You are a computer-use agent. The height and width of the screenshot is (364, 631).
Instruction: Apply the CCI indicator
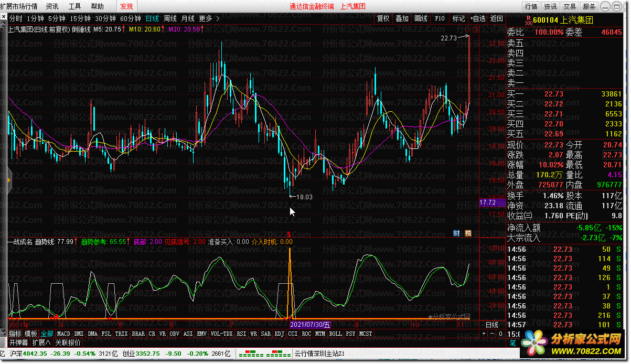tap(293, 334)
